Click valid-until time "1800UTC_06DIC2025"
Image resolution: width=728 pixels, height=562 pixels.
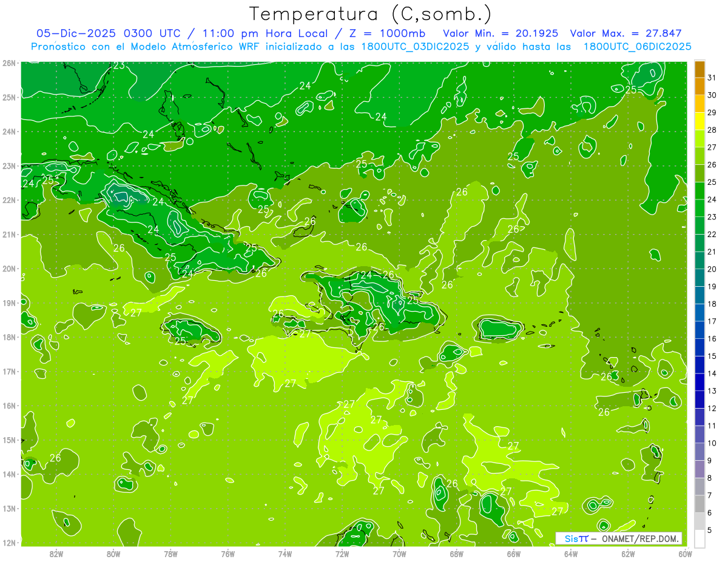637,47
